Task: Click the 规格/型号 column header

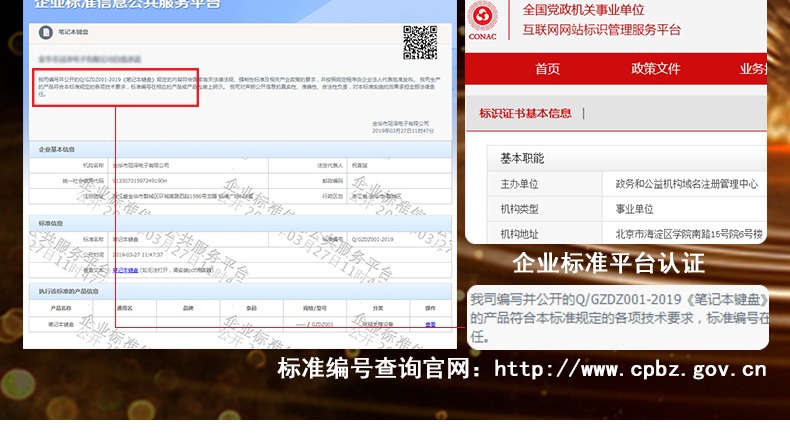Action: tap(315, 308)
